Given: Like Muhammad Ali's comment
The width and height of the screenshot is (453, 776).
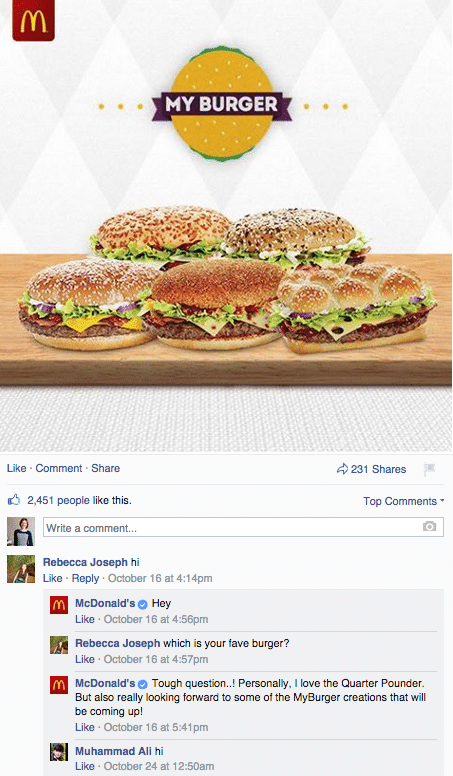Looking at the screenshot, I should (85, 767).
